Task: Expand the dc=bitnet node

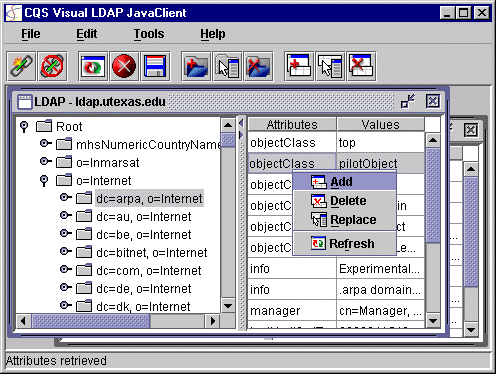Action: [66, 251]
